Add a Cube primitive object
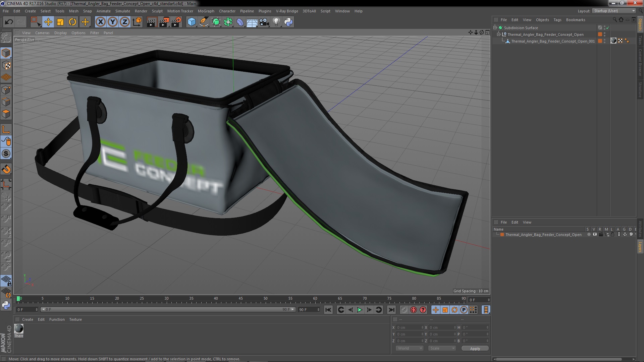 click(192, 22)
